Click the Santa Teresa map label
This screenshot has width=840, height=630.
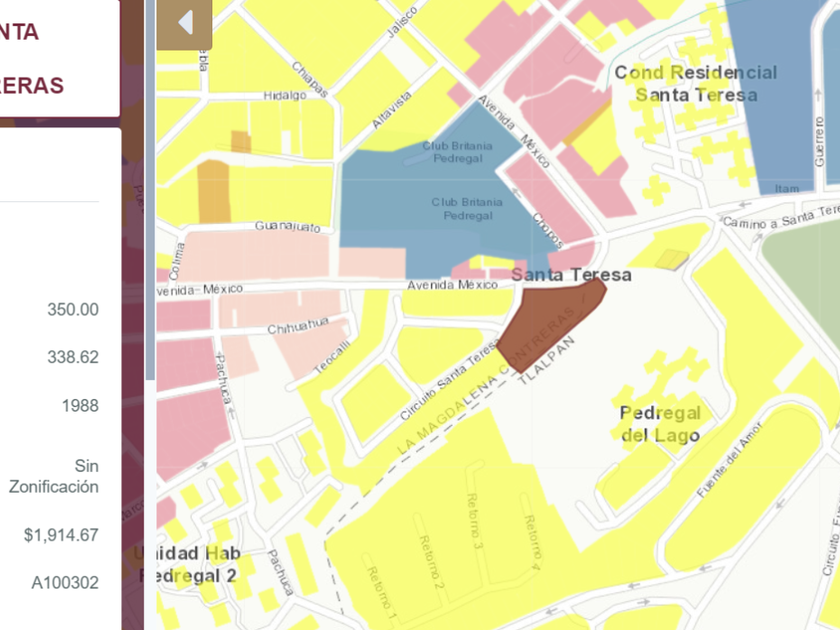pyautogui.click(x=571, y=275)
